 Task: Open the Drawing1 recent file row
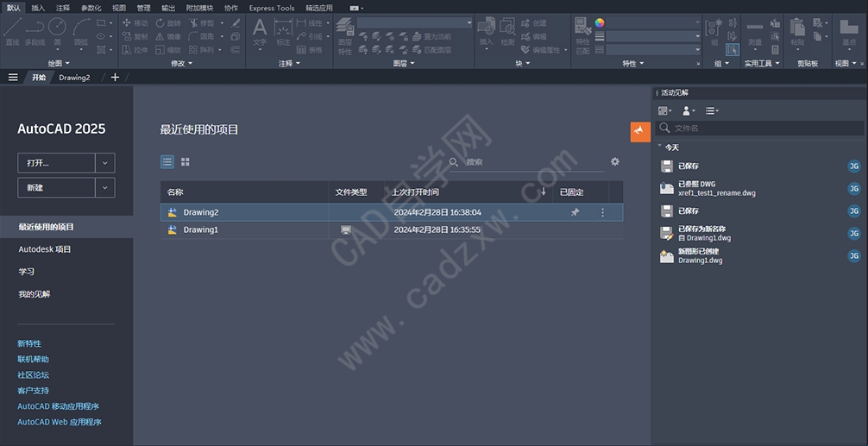392,229
